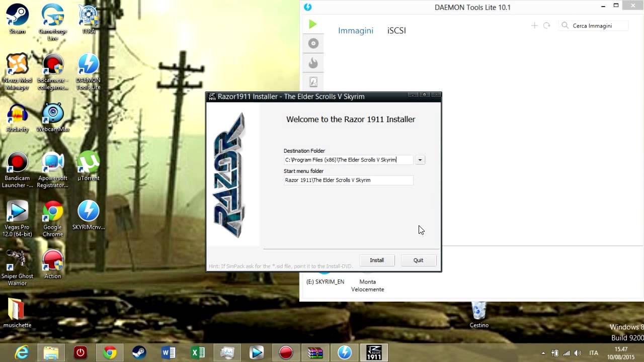The width and height of the screenshot is (644, 362).
Task: Open the musichette folder on desktop
Action: point(17,314)
